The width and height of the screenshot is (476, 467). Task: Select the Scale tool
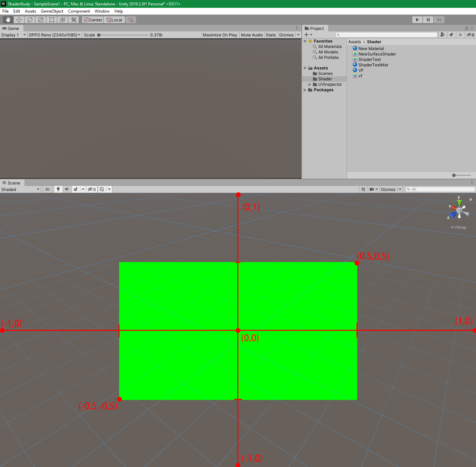[41, 20]
